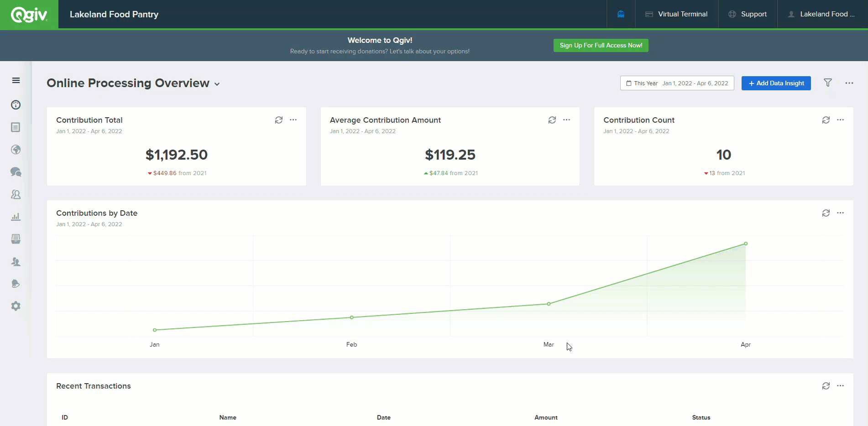Image resolution: width=868 pixels, height=426 pixels.
Task: Refresh the Contributions by Date chart
Action: 826,213
